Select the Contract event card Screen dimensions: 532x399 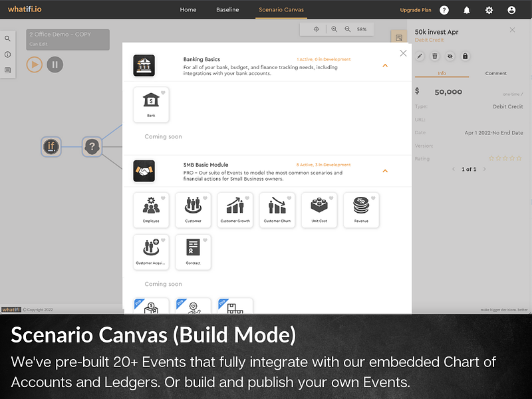193,252
